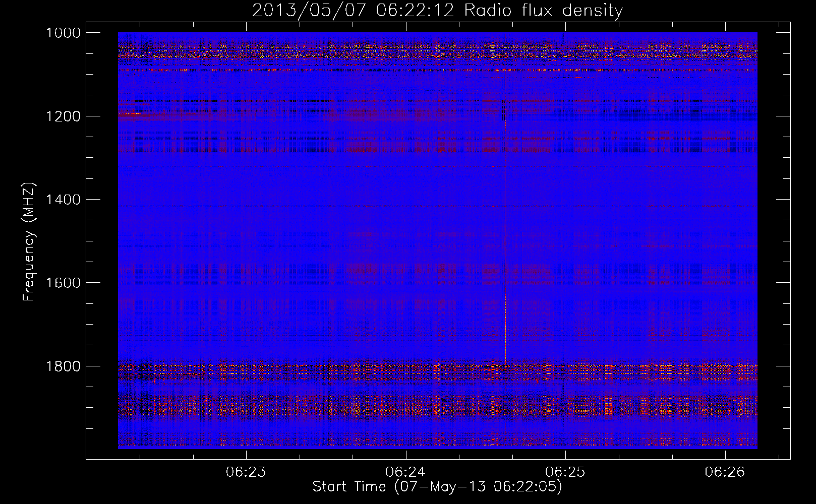Image resolution: width=816 pixels, height=504 pixels.
Task: Click the 06:23 time tick label
Action: click(x=246, y=472)
